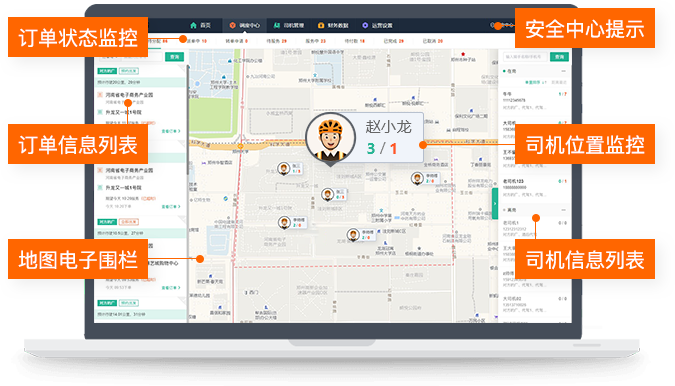Show 待服务 orders
This screenshot has width=675, height=386.
(276, 41)
